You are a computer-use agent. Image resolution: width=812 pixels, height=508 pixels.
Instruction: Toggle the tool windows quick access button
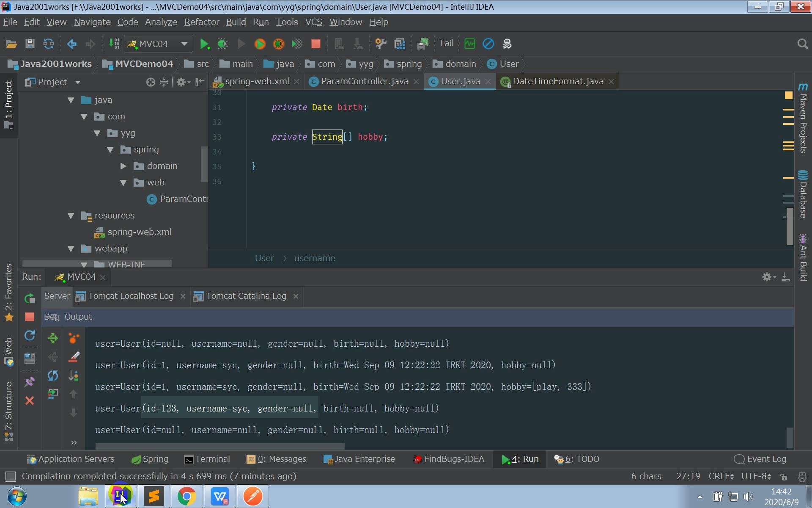coord(10,477)
